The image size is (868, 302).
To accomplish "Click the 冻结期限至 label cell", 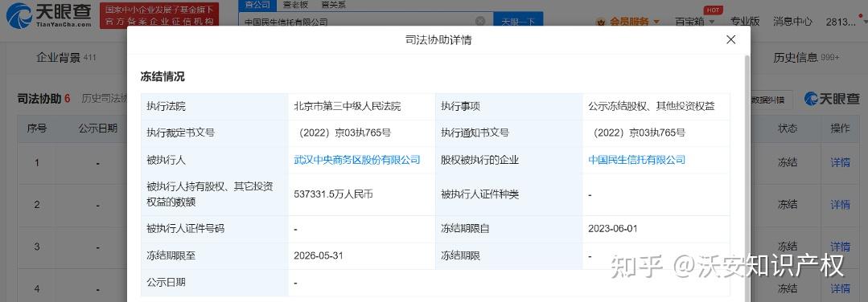I will 215,256.
